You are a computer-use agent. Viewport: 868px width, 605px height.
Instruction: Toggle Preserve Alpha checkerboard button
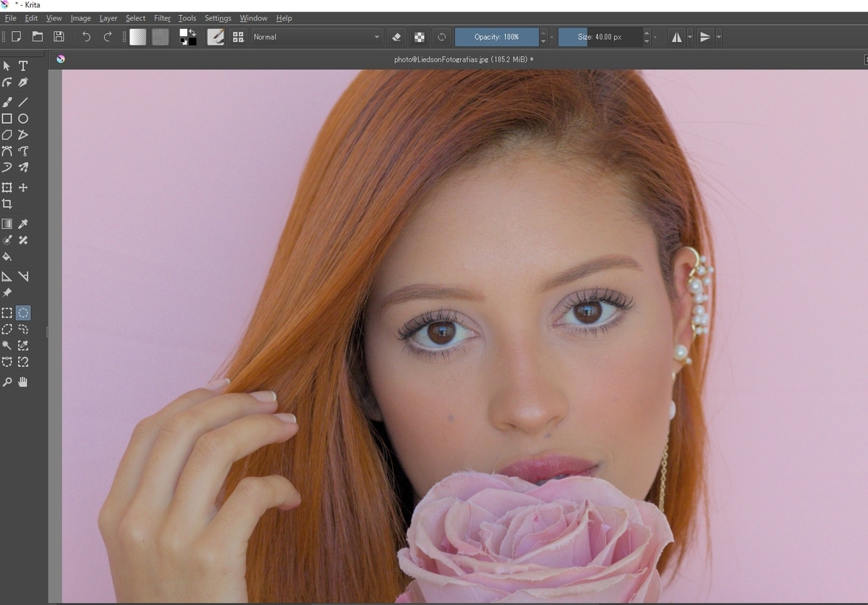419,37
